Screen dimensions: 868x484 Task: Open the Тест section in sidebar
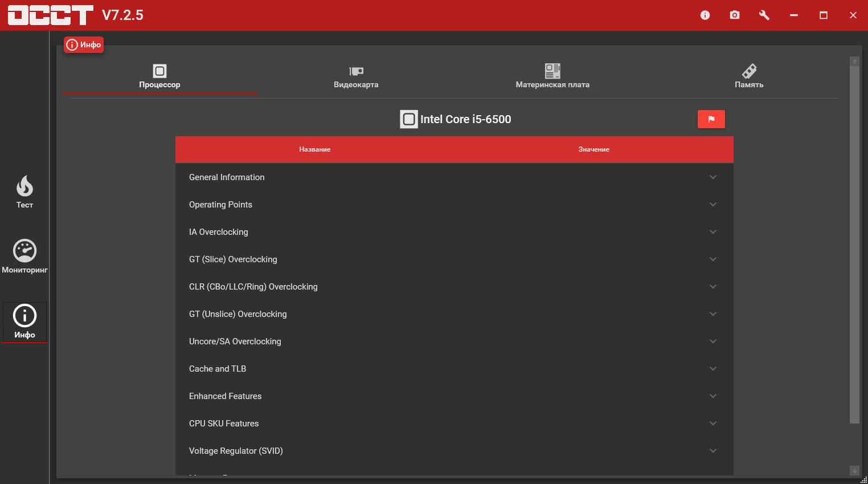(24, 192)
